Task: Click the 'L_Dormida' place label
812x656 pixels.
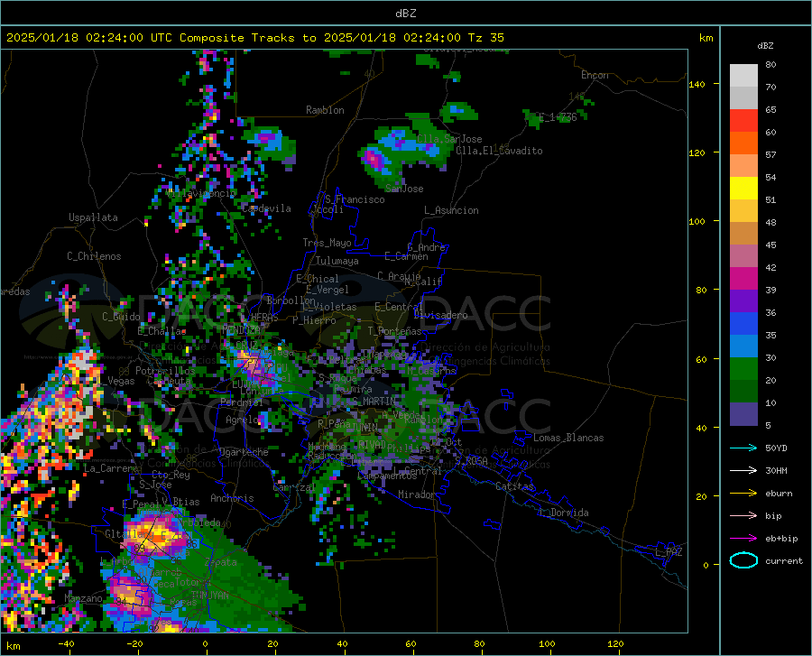Action: tap(563, 513)
